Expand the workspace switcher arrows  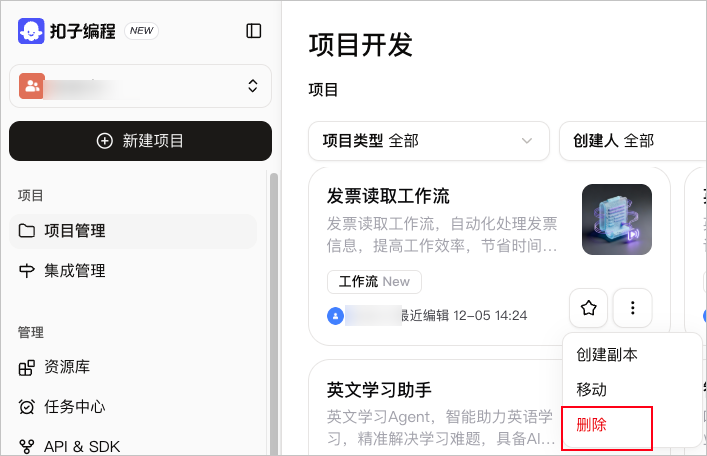click(x=253, y=86)
